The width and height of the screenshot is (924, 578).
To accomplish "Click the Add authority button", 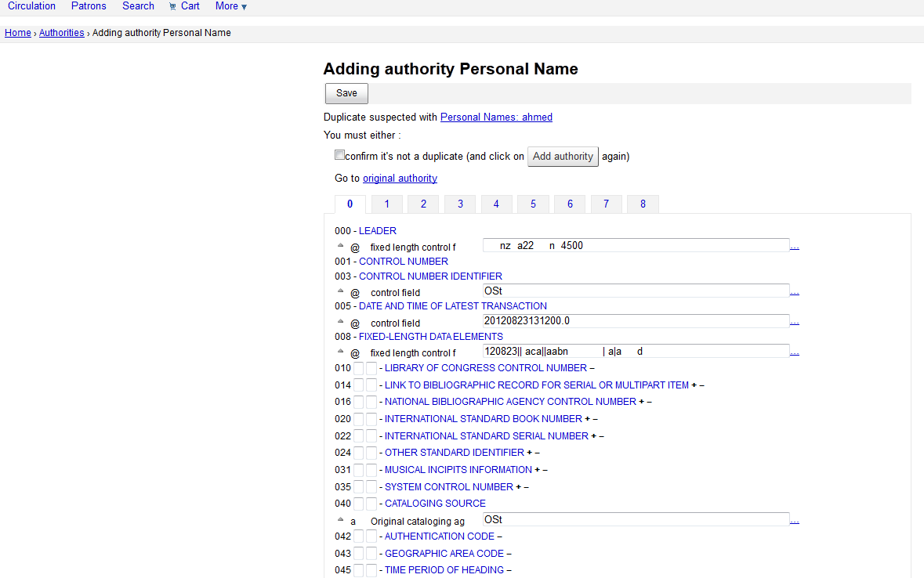I will [563, 157].
